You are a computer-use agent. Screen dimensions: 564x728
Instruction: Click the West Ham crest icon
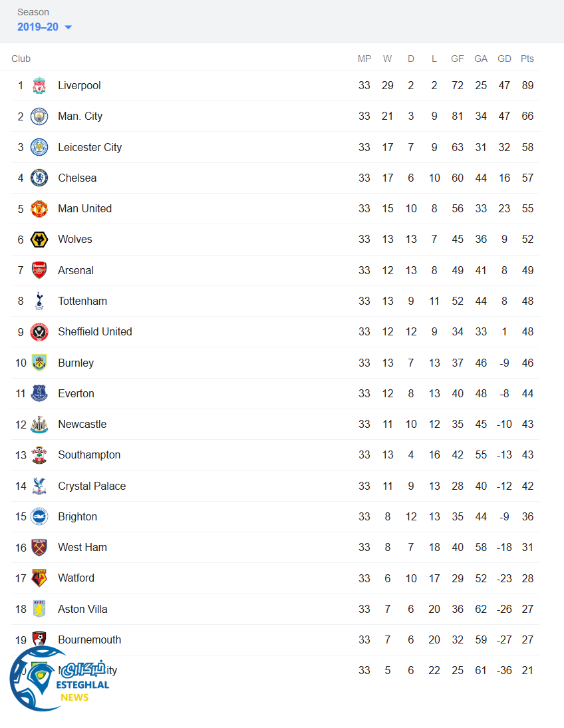click(39, 548)
